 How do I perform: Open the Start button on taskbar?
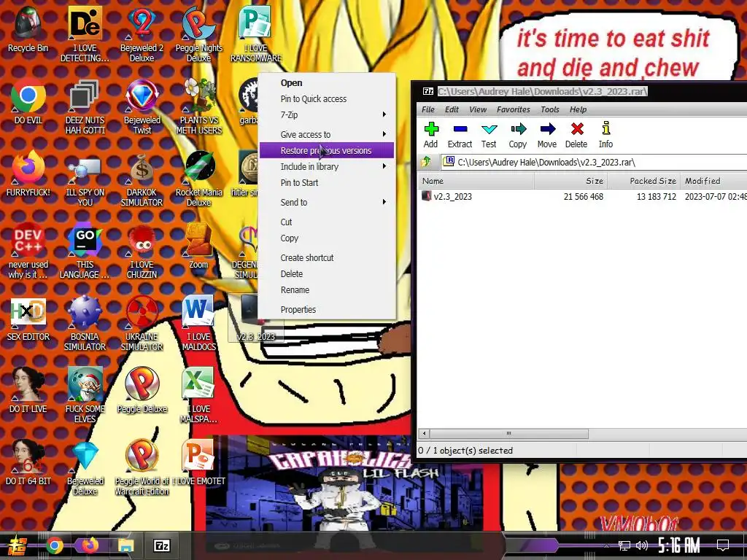(17, 545)
